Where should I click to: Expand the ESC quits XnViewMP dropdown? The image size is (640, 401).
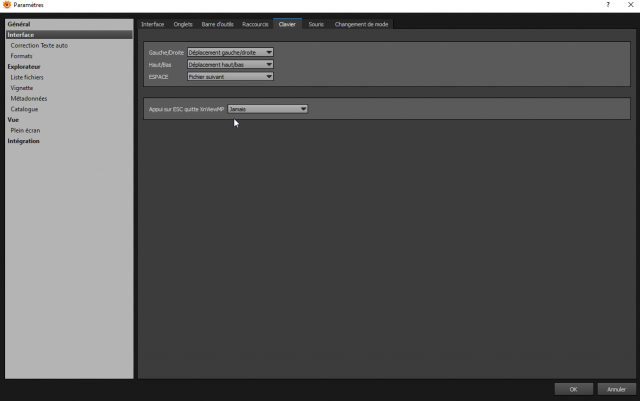(268, 109)
